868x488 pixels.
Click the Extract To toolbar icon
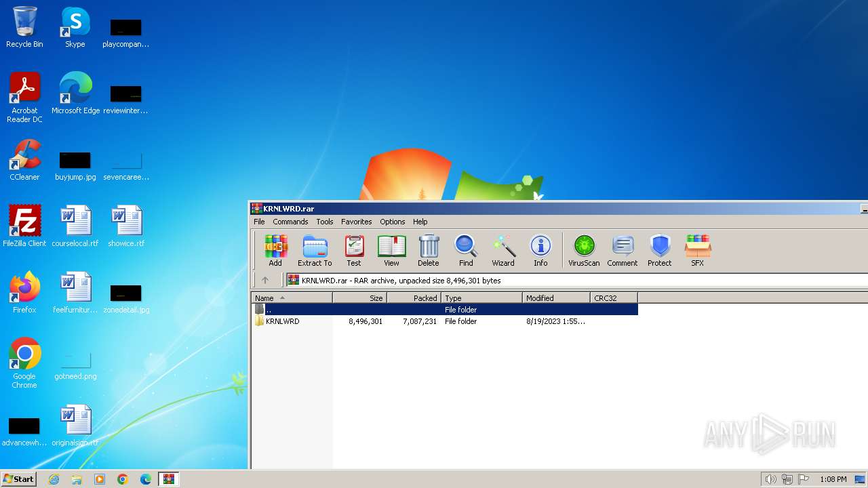[315, 251]
